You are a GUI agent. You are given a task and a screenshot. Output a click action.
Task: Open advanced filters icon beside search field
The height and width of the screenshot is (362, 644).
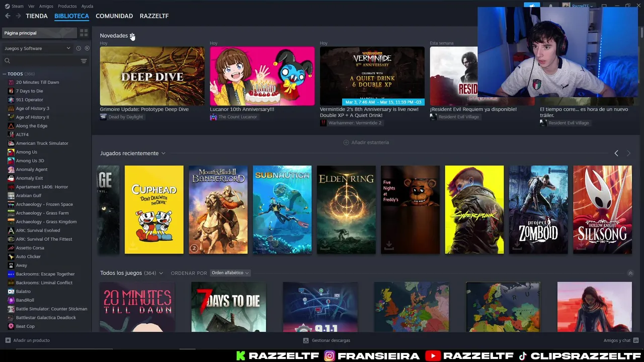(84, 61)
